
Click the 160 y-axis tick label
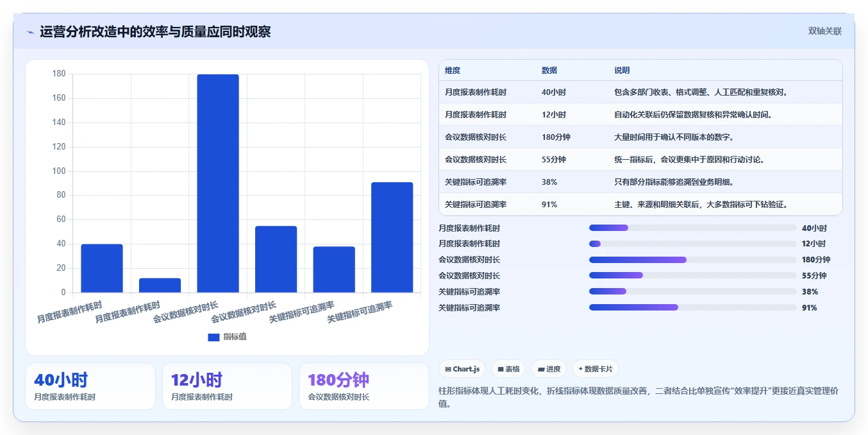(x=59, y=98)
